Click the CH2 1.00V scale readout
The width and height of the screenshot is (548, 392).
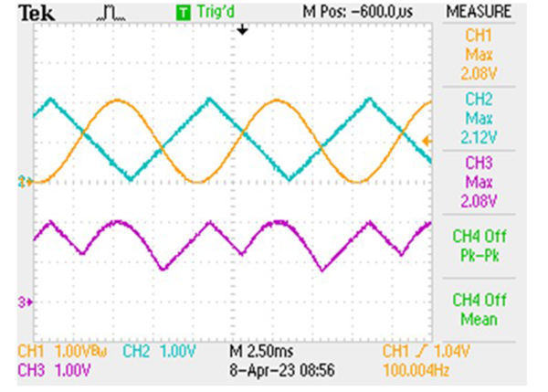(x=159, y=351)
